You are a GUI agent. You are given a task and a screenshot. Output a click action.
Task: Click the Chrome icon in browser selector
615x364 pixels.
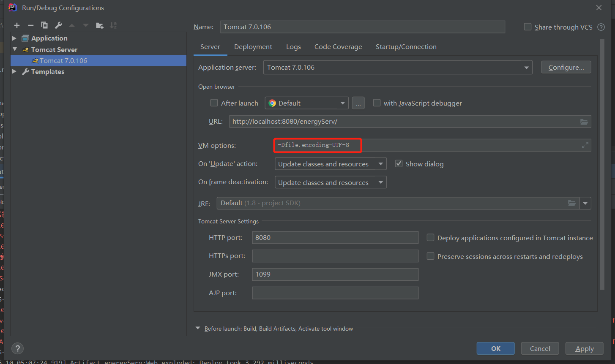(x=272, y=103)
